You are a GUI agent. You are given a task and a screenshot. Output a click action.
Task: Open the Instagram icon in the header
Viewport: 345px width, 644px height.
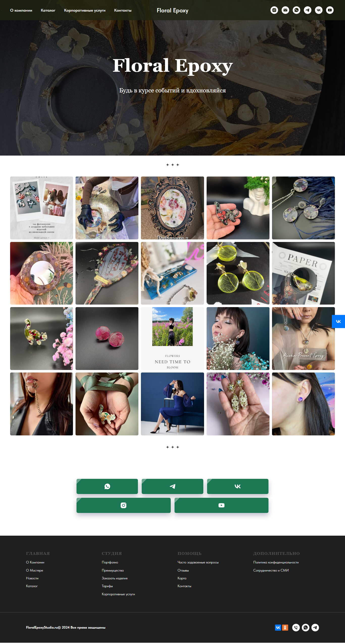tap(274, 10)
